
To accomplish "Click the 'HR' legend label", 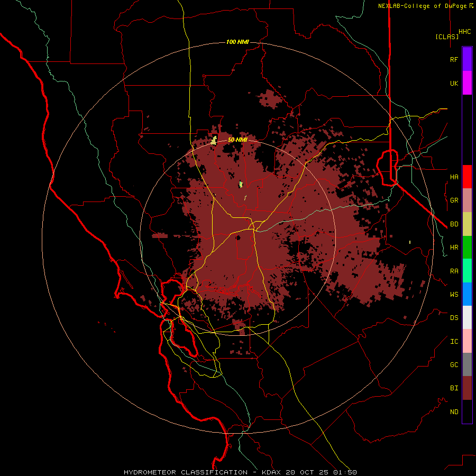I will click(454, 248).
